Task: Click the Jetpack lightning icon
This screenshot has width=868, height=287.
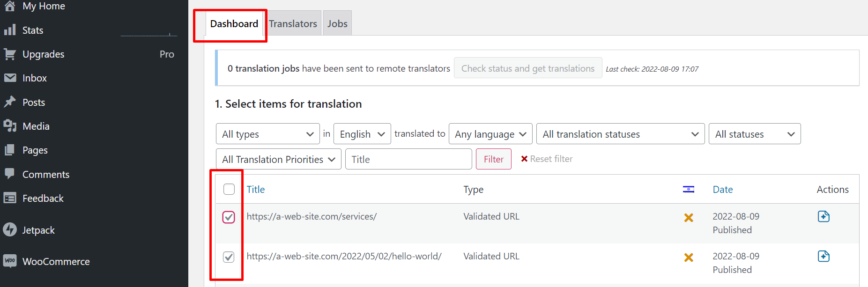Action: (x=10, y=229)
